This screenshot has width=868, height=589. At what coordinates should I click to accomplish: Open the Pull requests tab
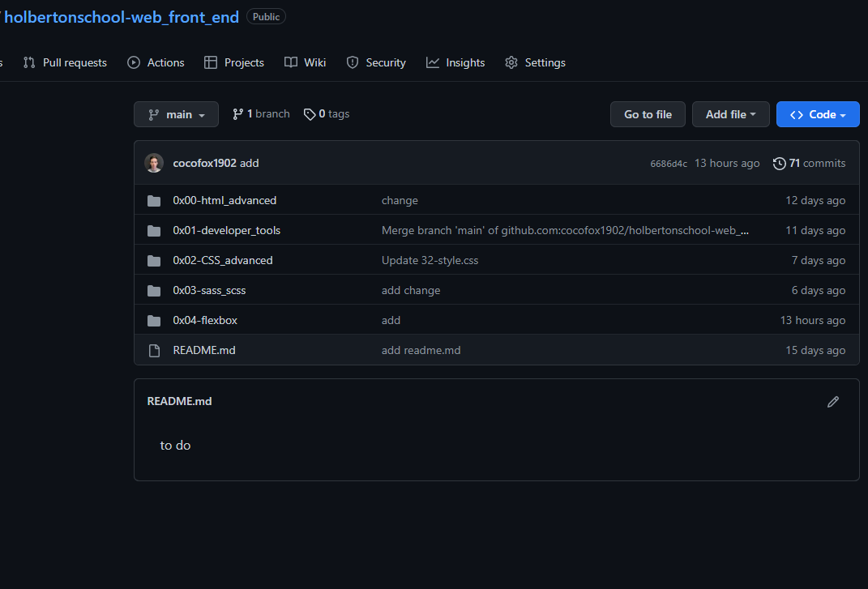65,62
